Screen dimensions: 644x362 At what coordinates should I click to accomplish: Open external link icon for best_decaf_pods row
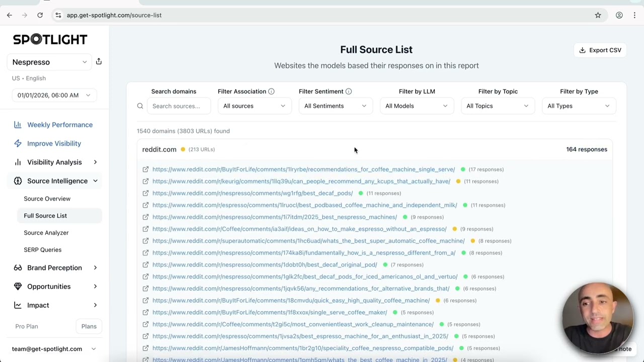pos(145,193)
